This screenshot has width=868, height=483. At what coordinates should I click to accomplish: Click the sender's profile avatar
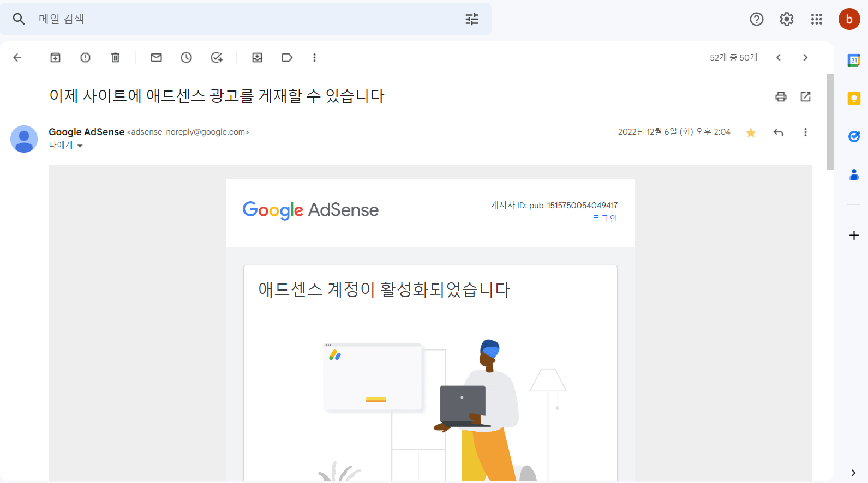(x=24, y=139)
